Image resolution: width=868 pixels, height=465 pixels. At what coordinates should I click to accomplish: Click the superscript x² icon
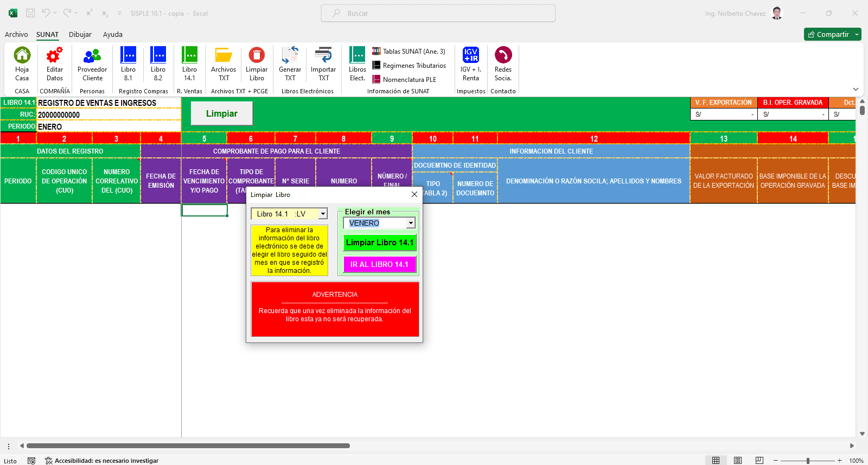90,12
